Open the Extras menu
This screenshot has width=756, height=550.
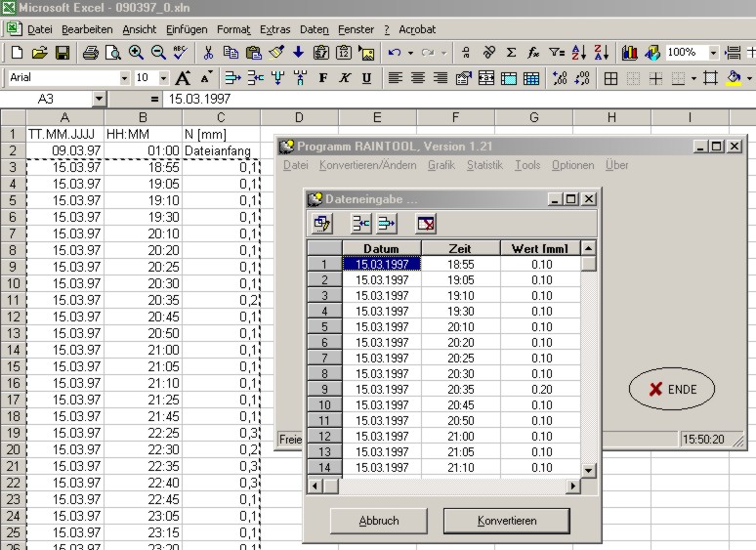274,29
